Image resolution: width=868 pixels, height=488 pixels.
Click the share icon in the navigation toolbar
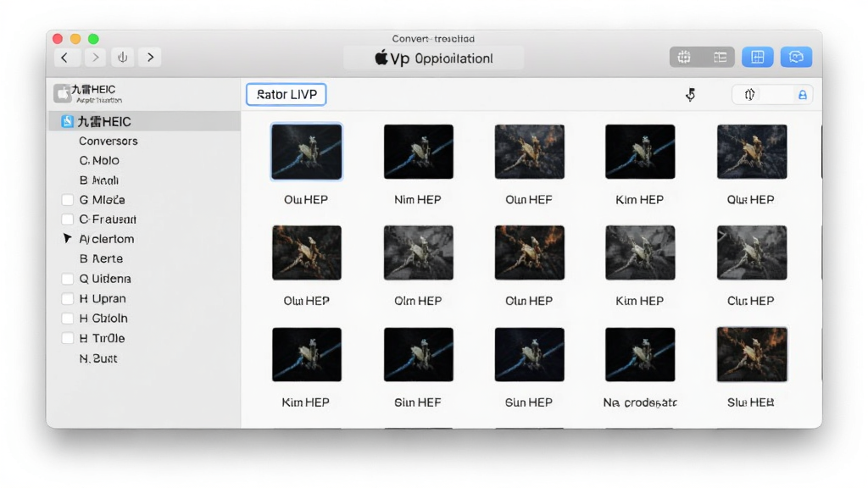[122, 58]
